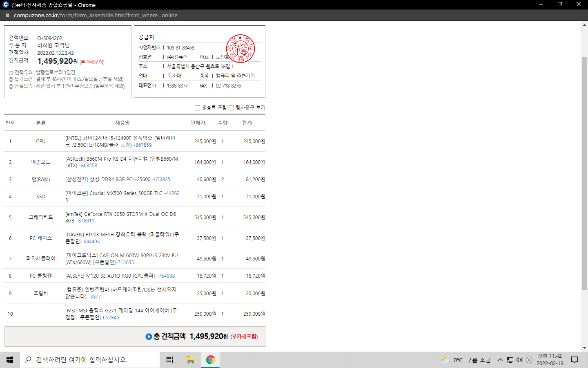Open the weather widget showing 0°C
This screenshot has width=588, height=368.
tap(466, 360)
